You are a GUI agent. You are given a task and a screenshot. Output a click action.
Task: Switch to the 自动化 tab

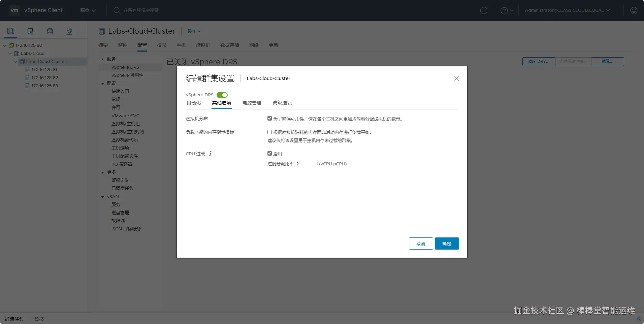coord(194,103)
